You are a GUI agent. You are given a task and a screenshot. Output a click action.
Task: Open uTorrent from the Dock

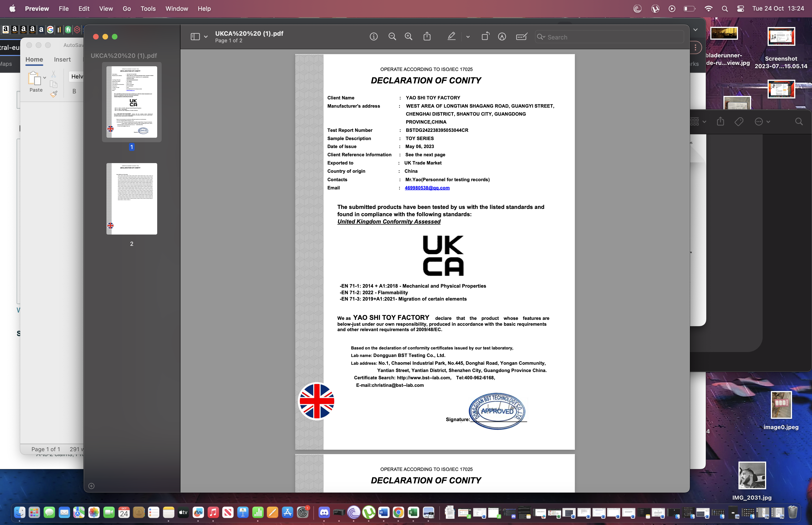[369, 512]
